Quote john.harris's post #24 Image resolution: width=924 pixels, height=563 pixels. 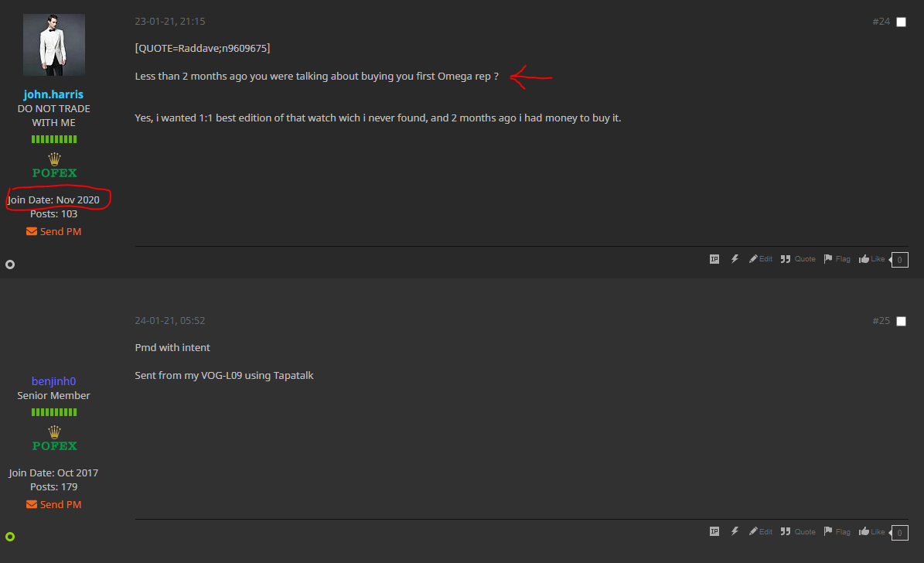798,259
